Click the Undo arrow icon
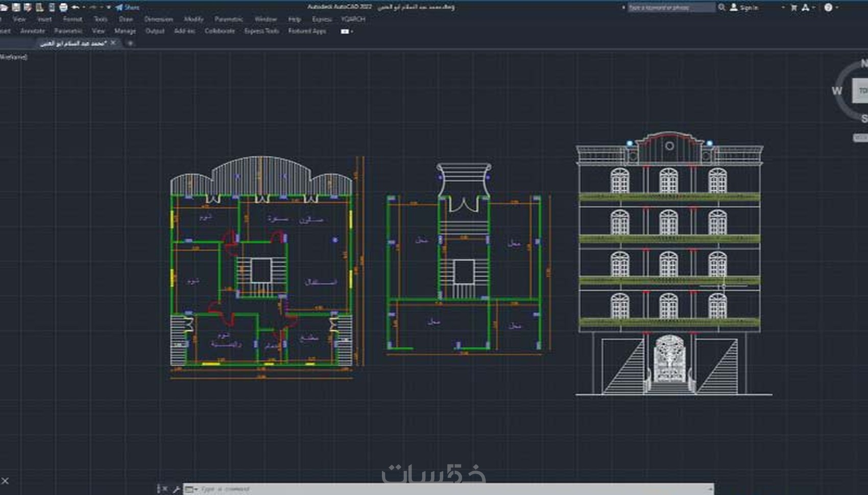868x495 pixels. point(76,7)
